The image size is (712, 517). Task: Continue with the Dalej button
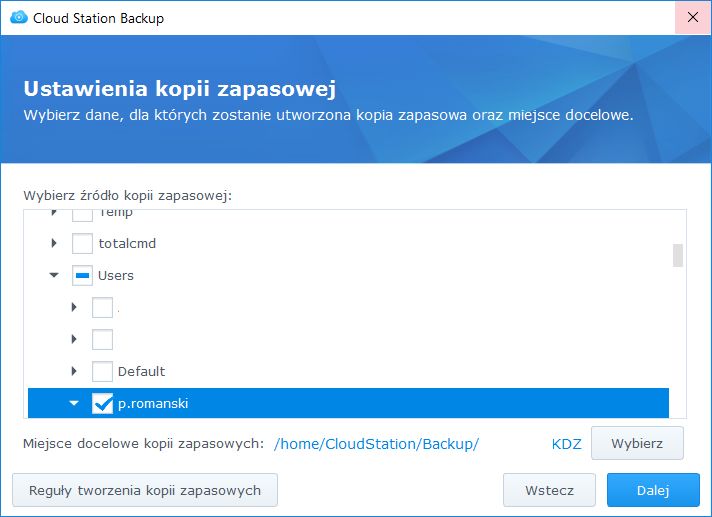pos(653,490)
